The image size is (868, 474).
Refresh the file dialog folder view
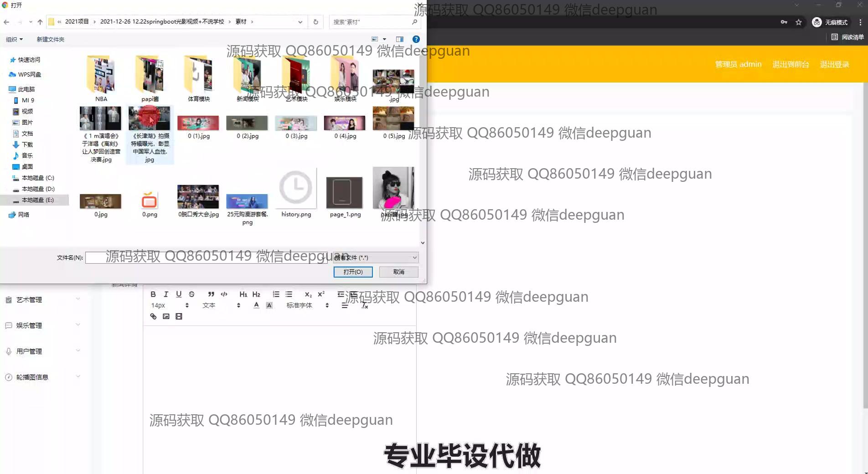click(x=315, y=22)
